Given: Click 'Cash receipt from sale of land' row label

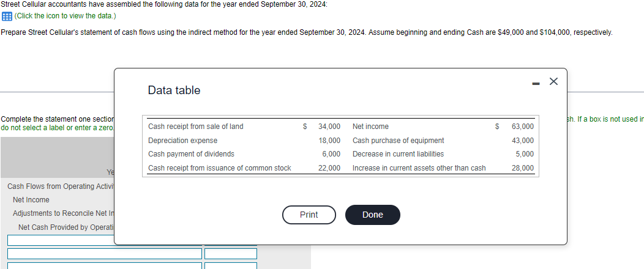Looking at the screenshot, I should pyautogui.click(x=196, y=127).
